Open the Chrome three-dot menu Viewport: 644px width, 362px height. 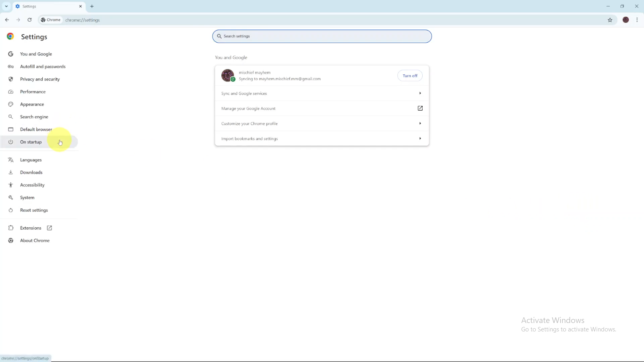click(x=637, y=20)
